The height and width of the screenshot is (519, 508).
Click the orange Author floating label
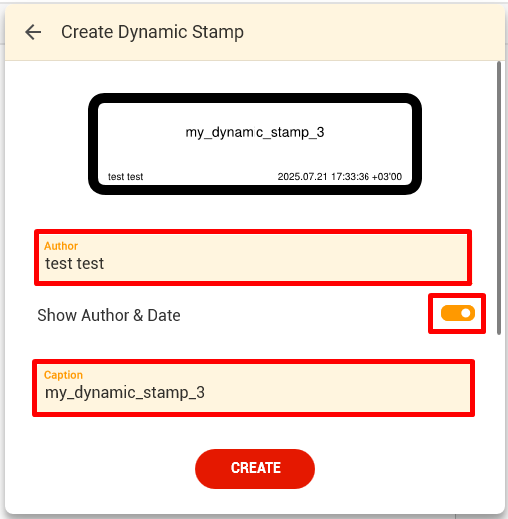(x=61, y=246)
